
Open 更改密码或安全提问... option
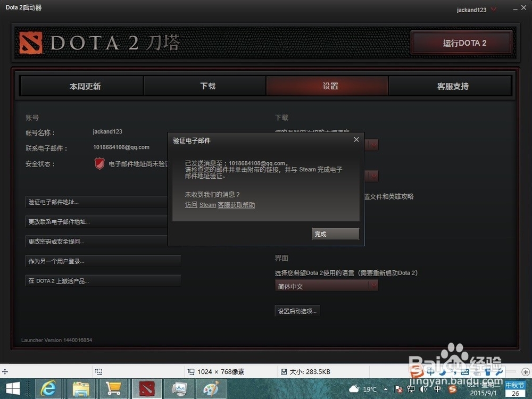click(x=97, y=241)
